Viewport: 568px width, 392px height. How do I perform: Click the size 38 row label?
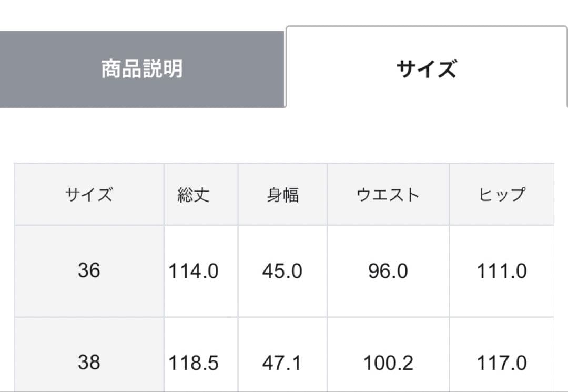(x=89, y=363)
